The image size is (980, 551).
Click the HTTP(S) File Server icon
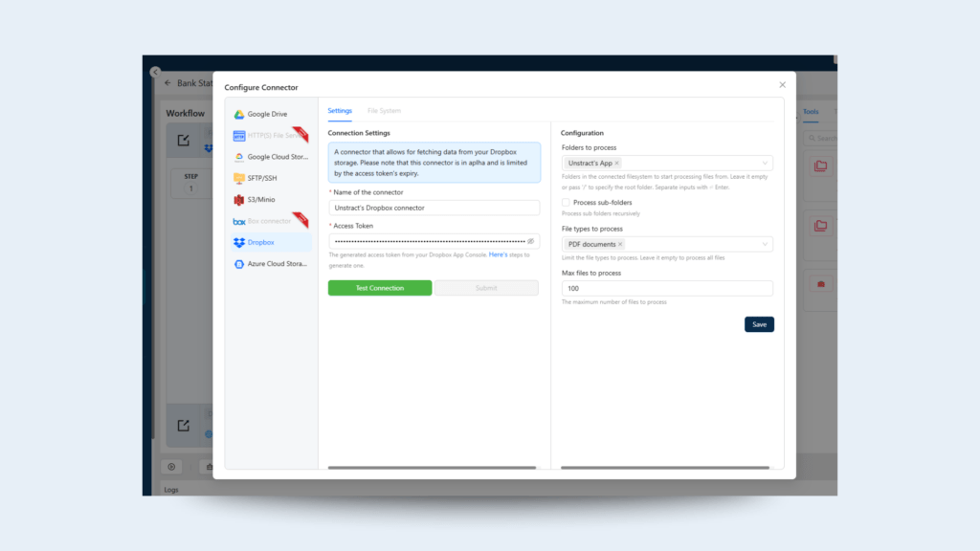(x=239, y=136)
